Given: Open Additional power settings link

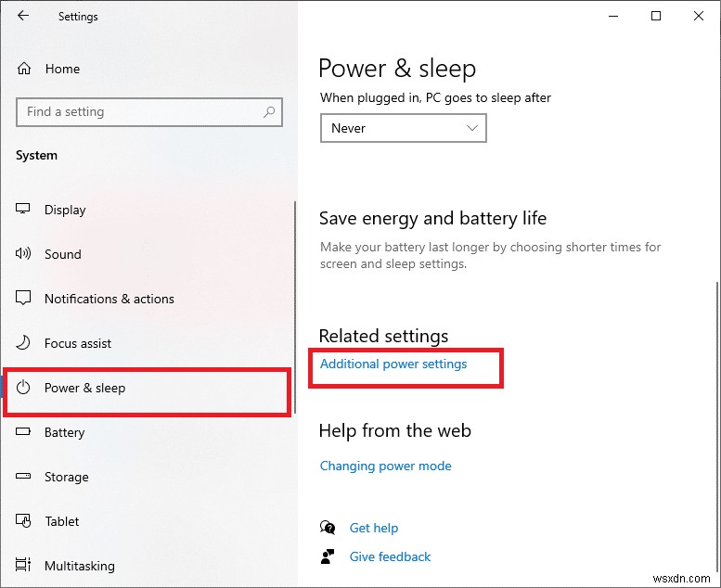Looking at the screenshot, I should click(393, 364).
